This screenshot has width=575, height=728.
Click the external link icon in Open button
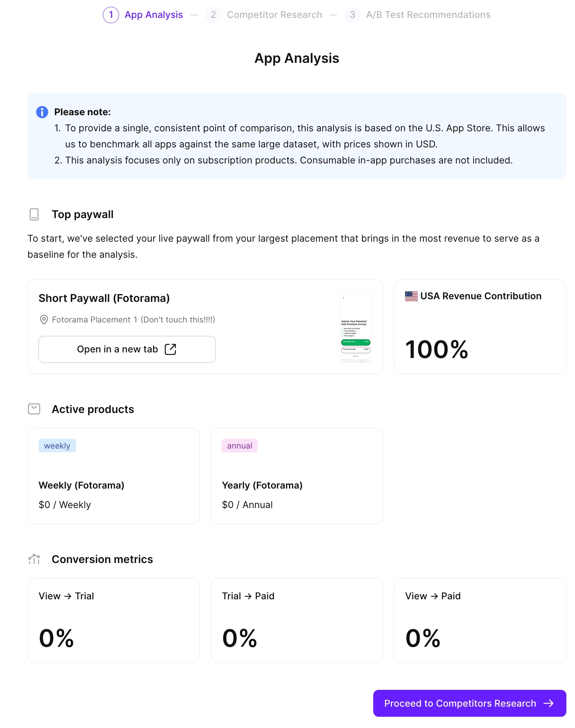[170, 349]
